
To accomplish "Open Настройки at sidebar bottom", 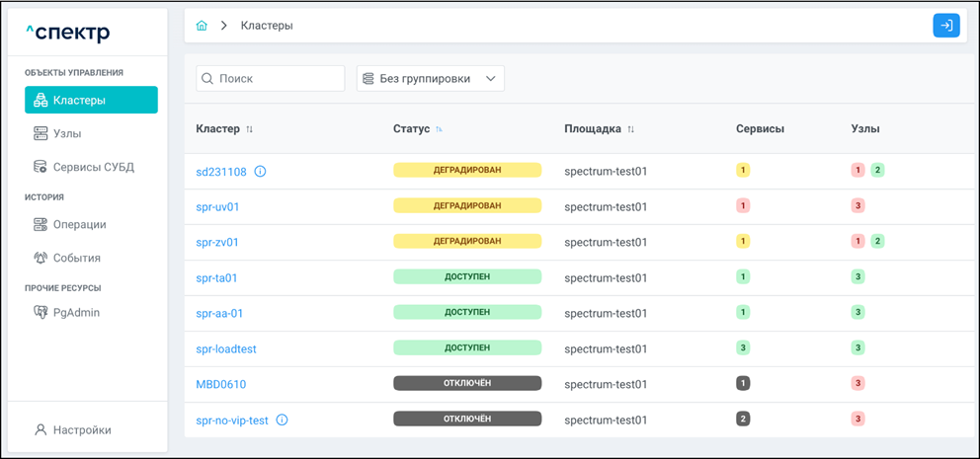I will click(81, 430).
